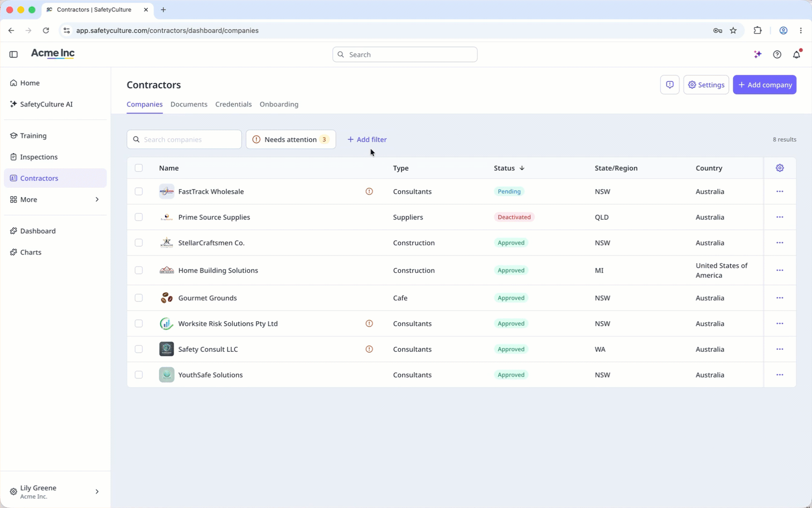
Task: Click the warning icon for FastTrack Wholesale
Action: (x=369, y=192)
